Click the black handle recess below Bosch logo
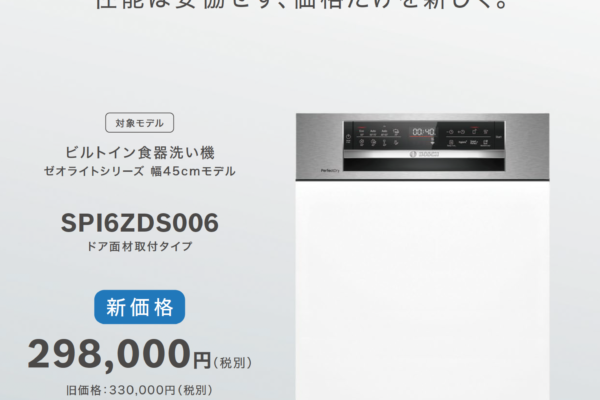The image size is (600, 400). (x=424, y=165)
